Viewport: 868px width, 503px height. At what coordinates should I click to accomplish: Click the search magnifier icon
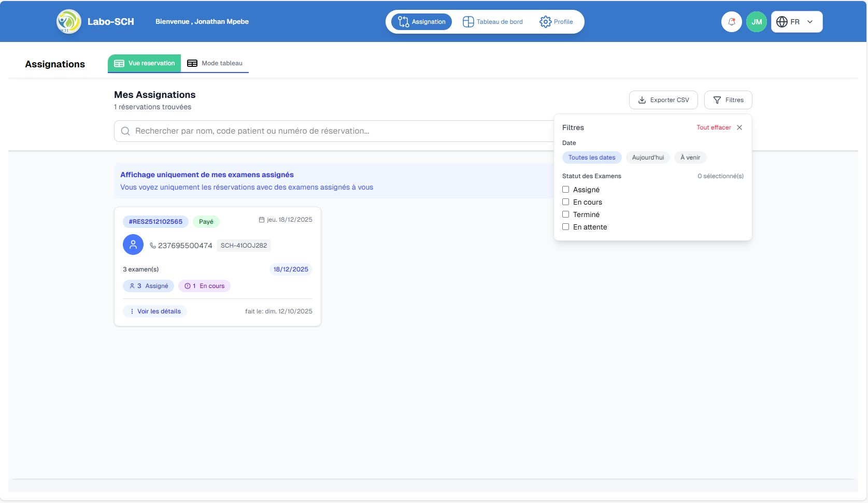tap(125, 131)
